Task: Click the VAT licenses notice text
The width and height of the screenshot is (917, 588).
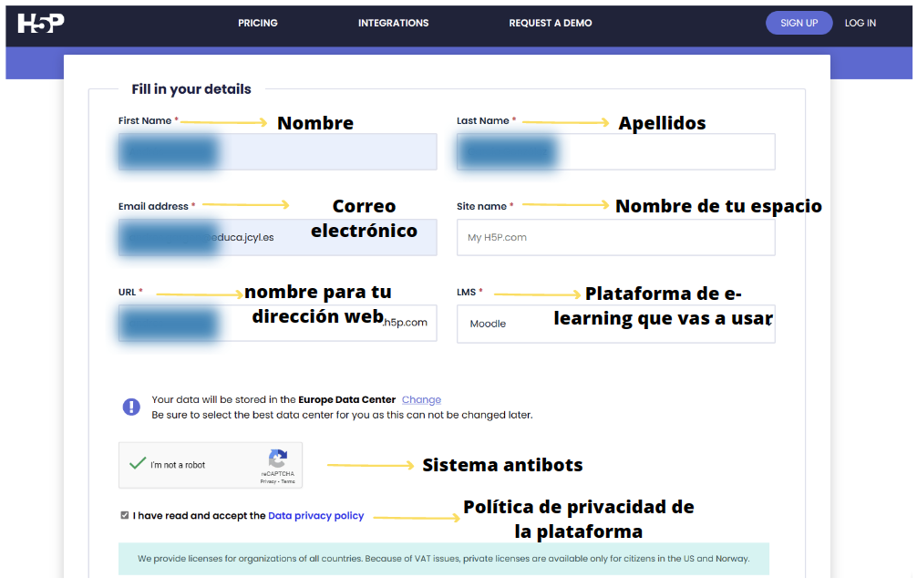Action: tap(443, 559)
